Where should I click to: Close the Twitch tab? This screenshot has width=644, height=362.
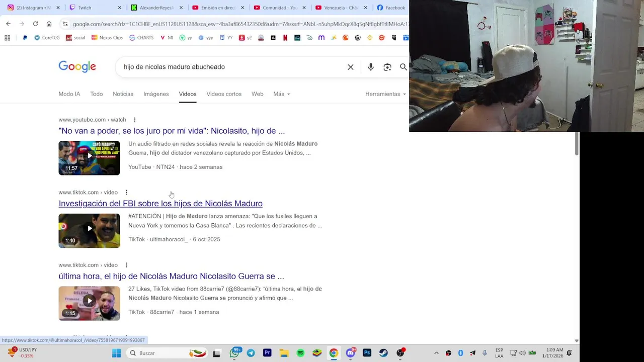pyautogui.click(x=119, y=8)
